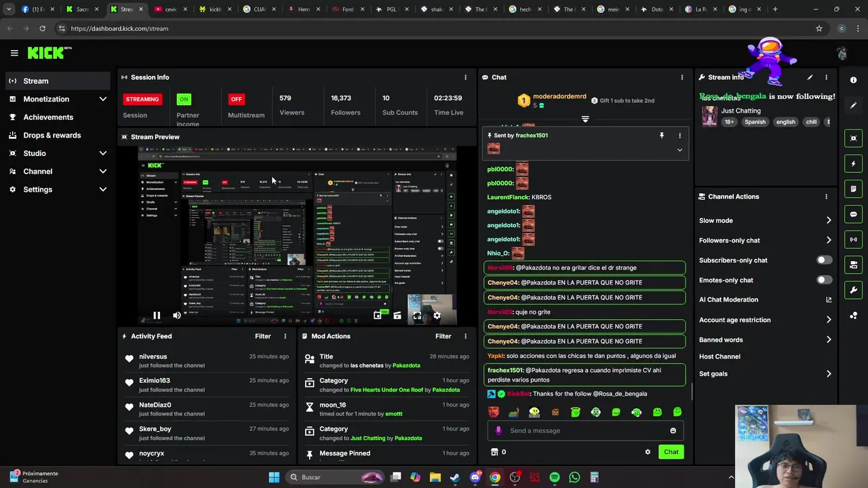Open the Channel Actions three-dot menu
This screenshot has height=488, width=868.
click(826, 197)
